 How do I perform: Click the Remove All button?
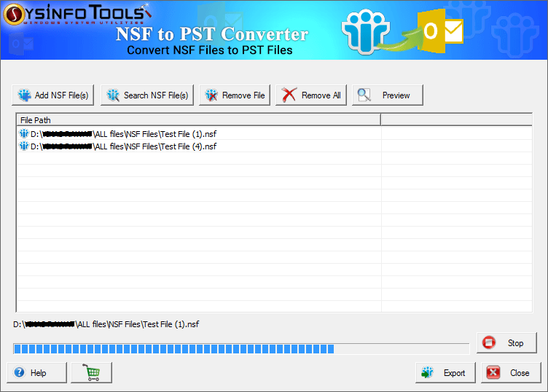tap(311, 95)
